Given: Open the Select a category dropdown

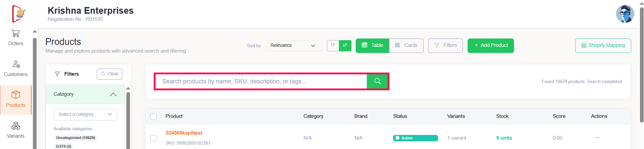Looking at the screenshot, I should tap(85, 115).
